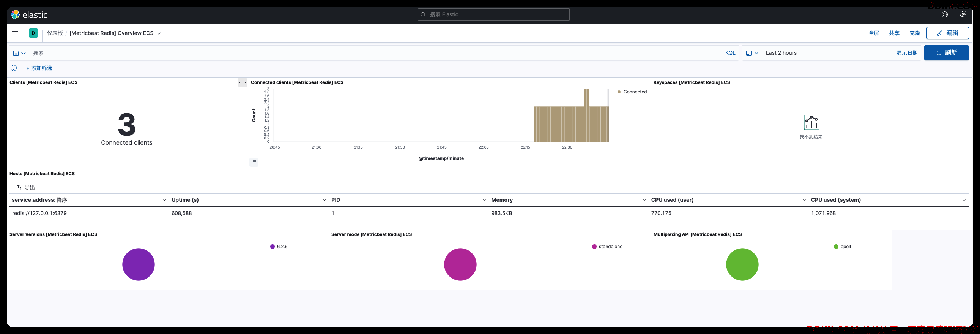Open the newsfeed icon in header
This screenshot has width=980, height=334.
[963, 14]
